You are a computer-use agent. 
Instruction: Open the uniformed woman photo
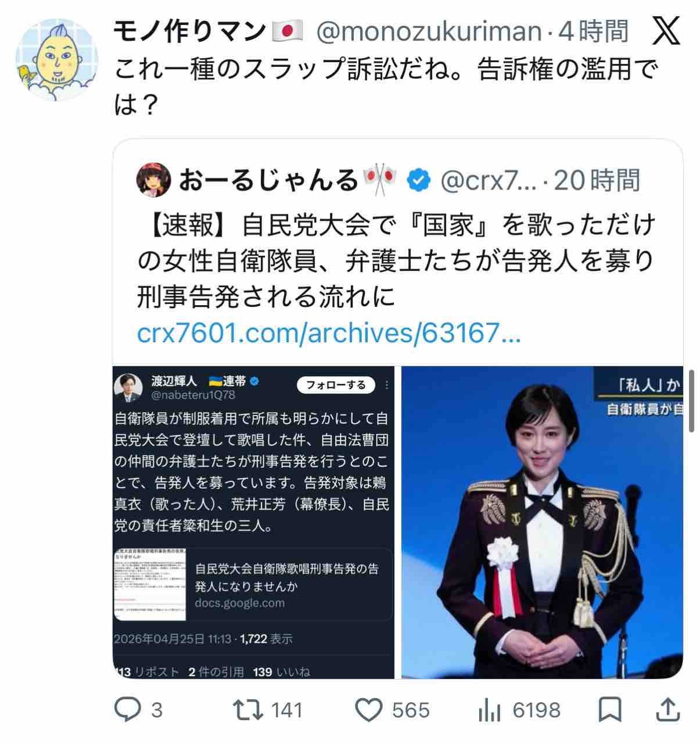[542, 522]
